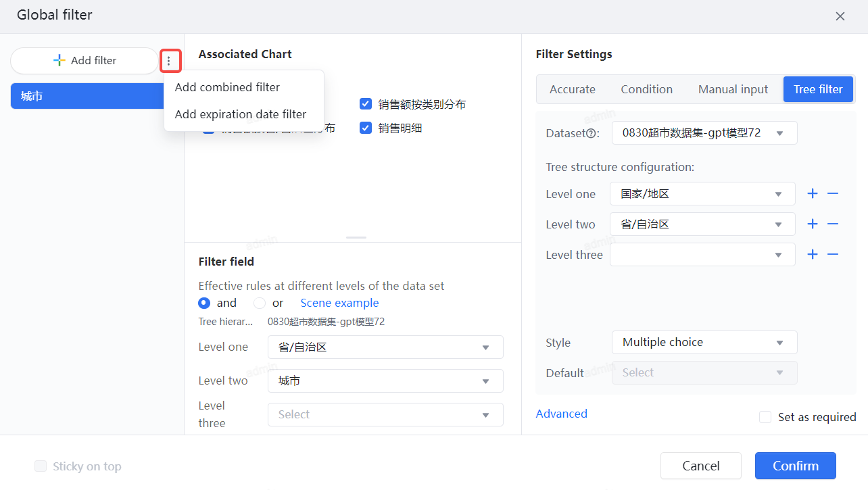Uncheck 销售明细 chart checkbox
The width and height of the screenshot is (868, 490).
[x=366, y=128]
